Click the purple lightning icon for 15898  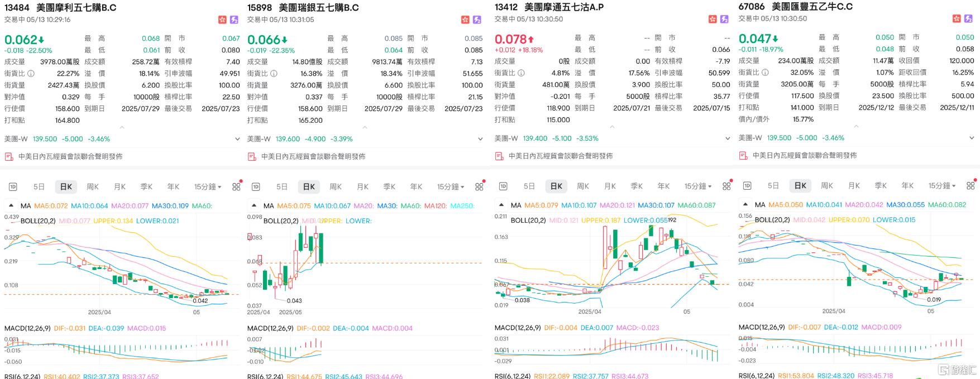pyautogui.click(x=477, y=20)
